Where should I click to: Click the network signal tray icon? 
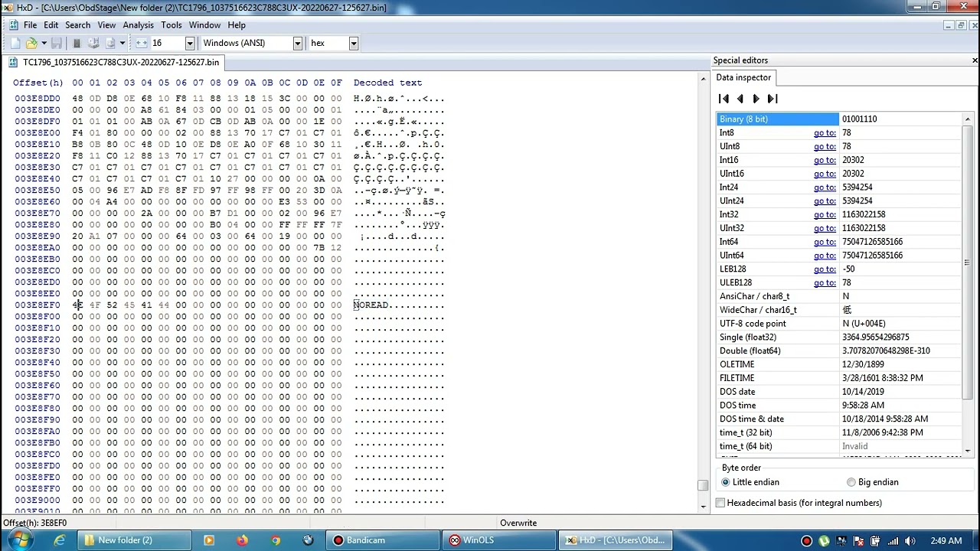892,540
